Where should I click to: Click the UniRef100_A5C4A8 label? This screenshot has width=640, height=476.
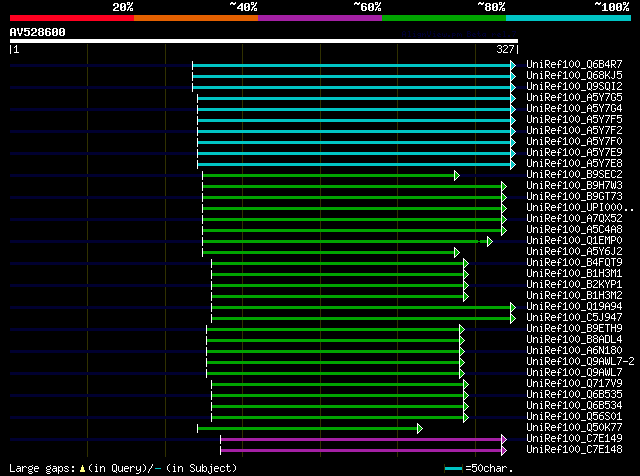pos(574,230)
